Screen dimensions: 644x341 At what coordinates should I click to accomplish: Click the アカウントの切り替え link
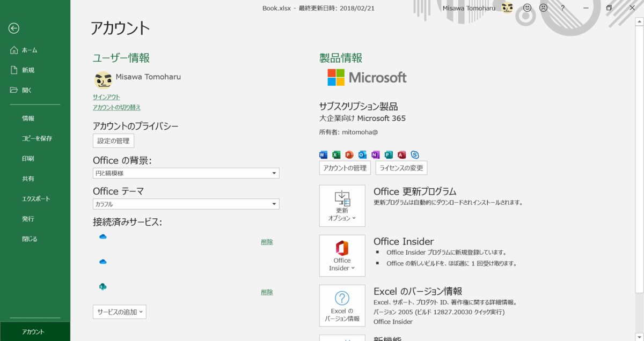(x=116, y=107)
